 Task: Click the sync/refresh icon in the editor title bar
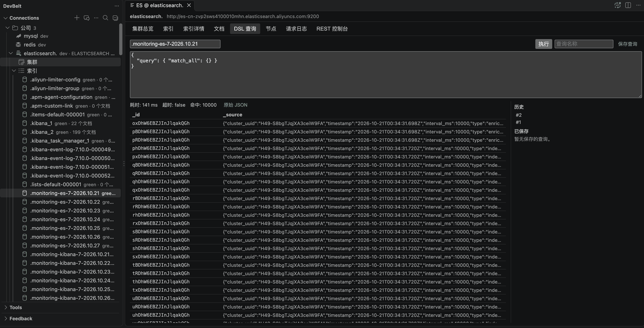[x=617, y=5]
